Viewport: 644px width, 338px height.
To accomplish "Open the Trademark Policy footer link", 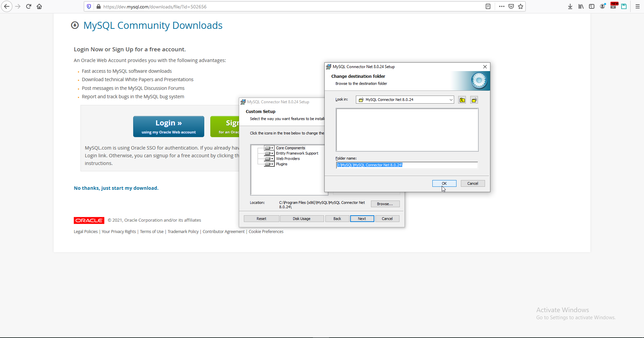I will [183, 232].
